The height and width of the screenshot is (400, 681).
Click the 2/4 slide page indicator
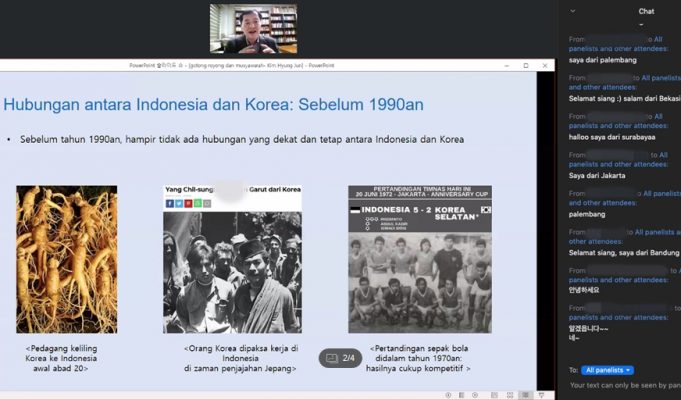coord(340,357)
